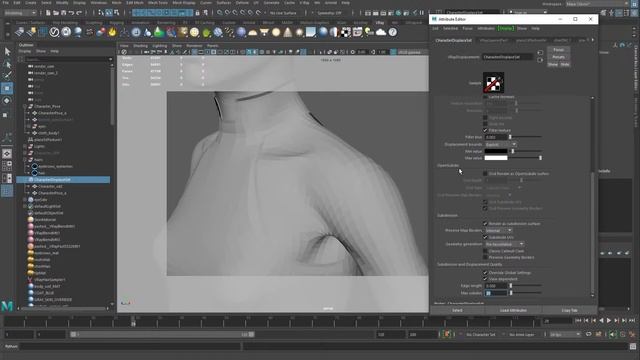This screenshot has height=360, width=640.
Task: Click the Filter blur input field
Action: pos(496,137)
